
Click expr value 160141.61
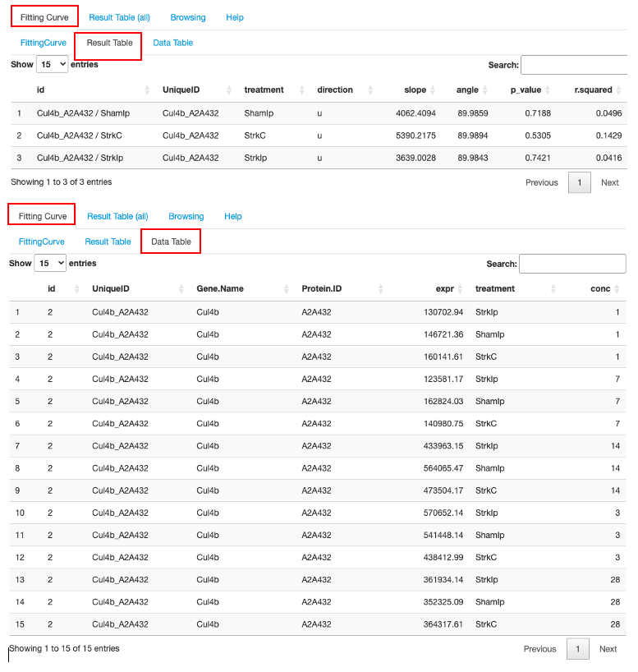[443, 357]
